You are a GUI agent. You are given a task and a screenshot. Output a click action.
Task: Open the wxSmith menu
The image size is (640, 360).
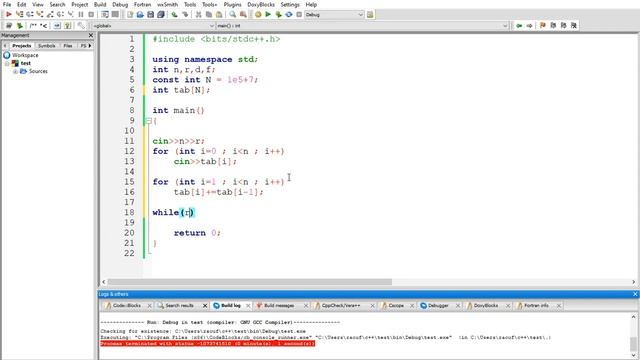(167, 4)
